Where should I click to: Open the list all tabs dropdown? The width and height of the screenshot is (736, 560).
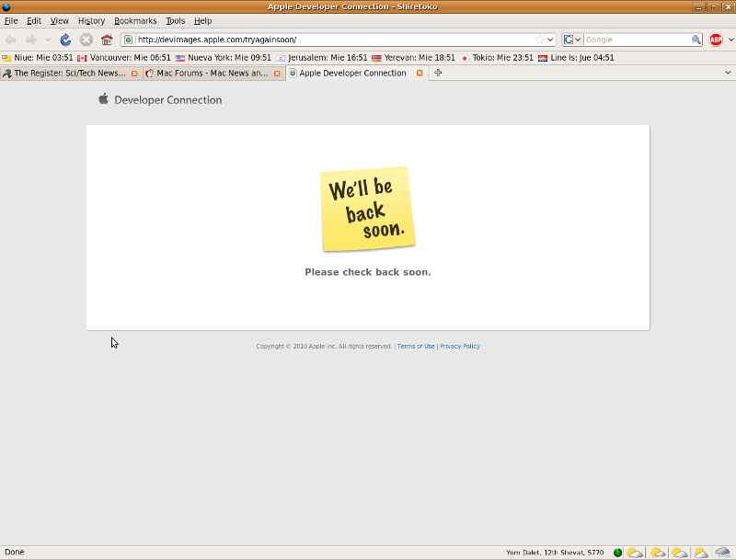tap(728, 73)
